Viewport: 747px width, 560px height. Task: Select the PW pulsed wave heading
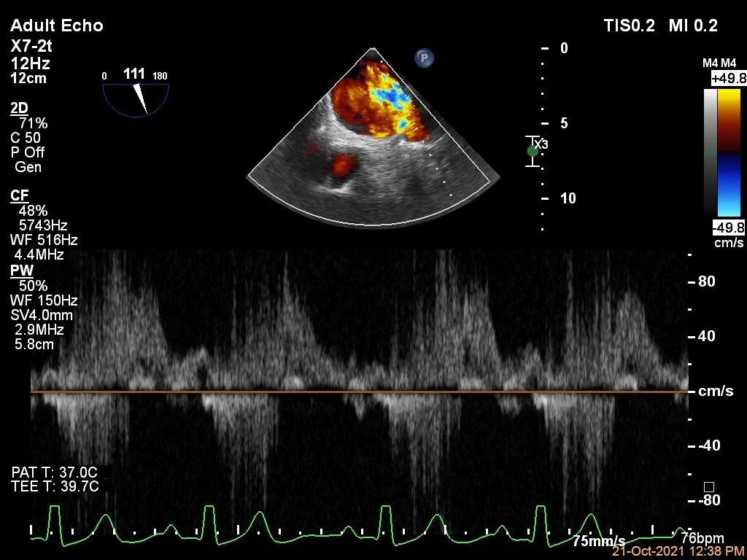(21, 271)
